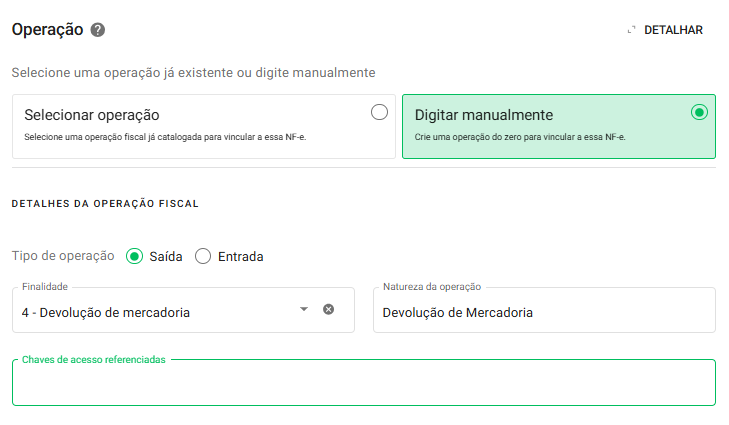Image resolution: width=729 pixels, height=425 pixels.
Task: Focus the Chaves de acesso referenciadas field
Action: point(364,384)
